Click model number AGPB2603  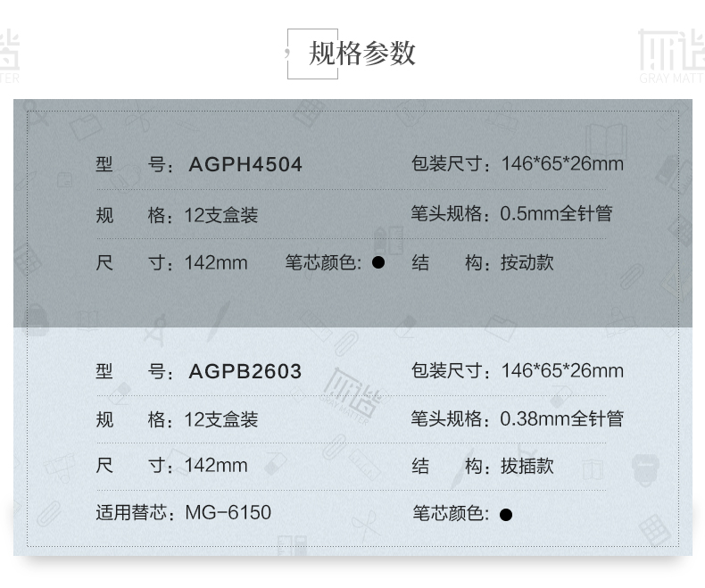click(245, 371)
